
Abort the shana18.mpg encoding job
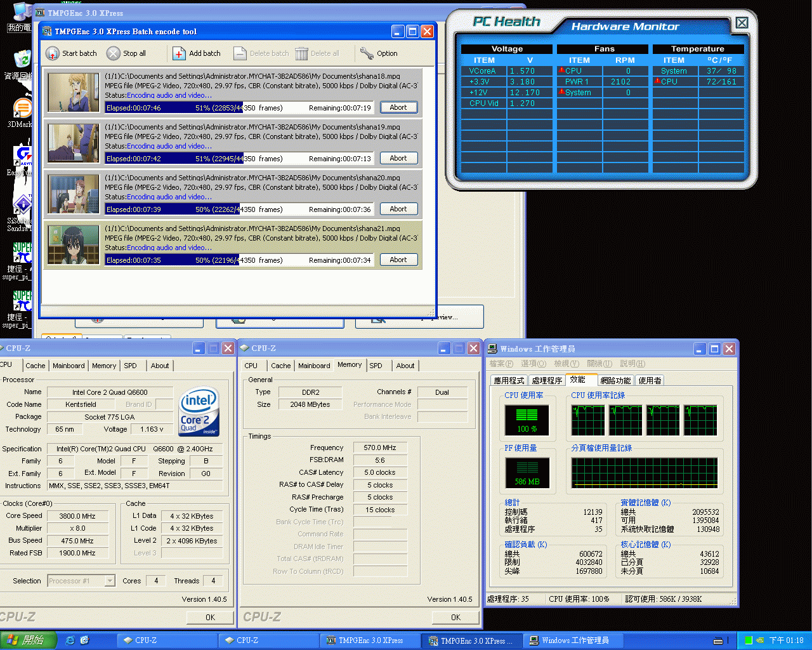point(398,107)
